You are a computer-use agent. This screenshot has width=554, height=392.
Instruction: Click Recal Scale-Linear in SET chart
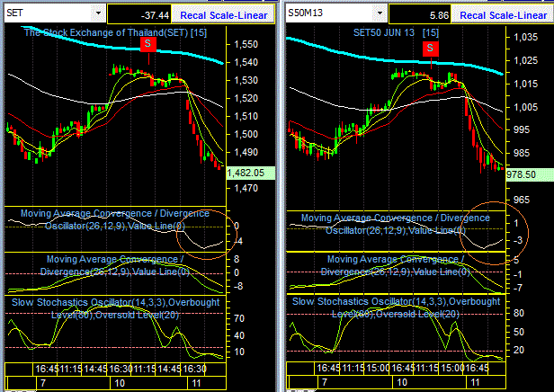(223, 15)
